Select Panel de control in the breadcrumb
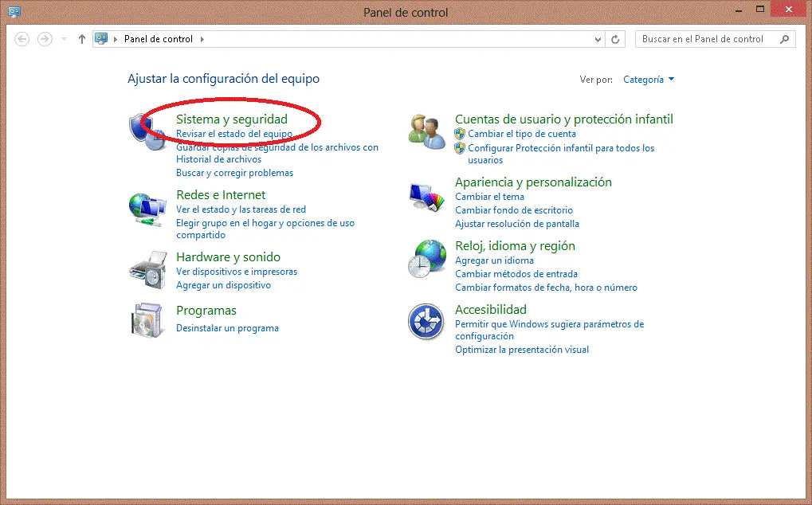 click(x=159, y=39)
